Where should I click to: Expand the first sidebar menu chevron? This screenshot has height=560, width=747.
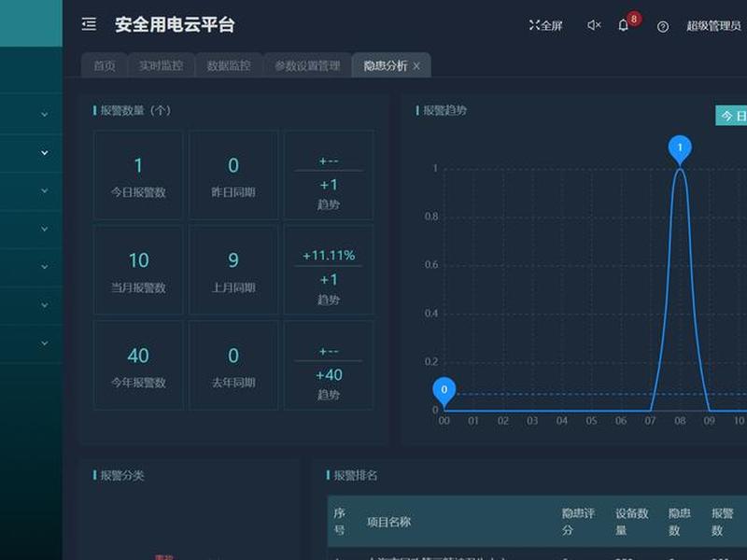pyautogui.click(x=44, y=114)
